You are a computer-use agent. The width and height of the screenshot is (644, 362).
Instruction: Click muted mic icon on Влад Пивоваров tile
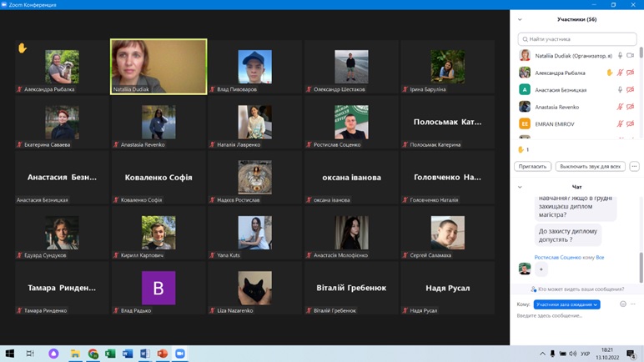(213, 89)
